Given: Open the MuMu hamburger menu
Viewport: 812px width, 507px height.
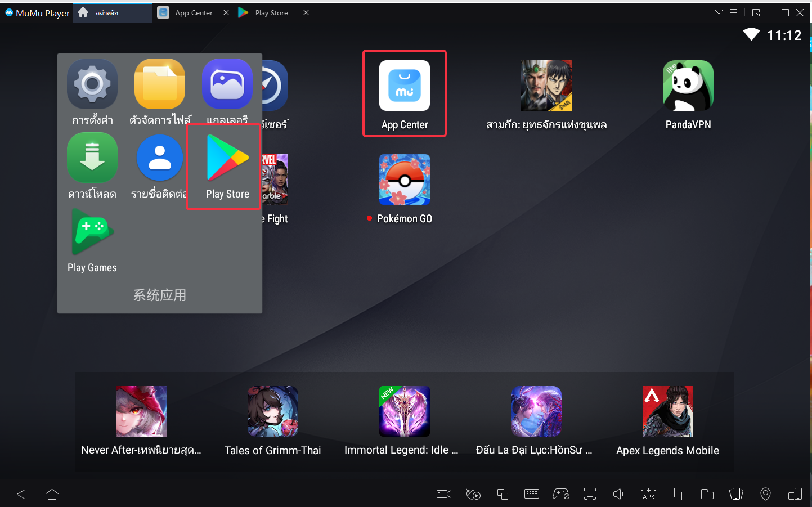Looking at the screenshot, I should [733, 13].
